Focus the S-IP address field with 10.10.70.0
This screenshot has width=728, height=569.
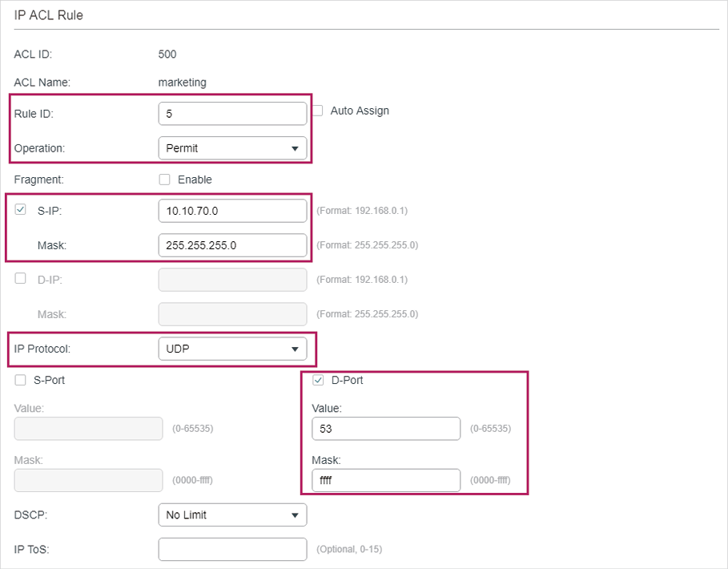click(x=232, y=211)
